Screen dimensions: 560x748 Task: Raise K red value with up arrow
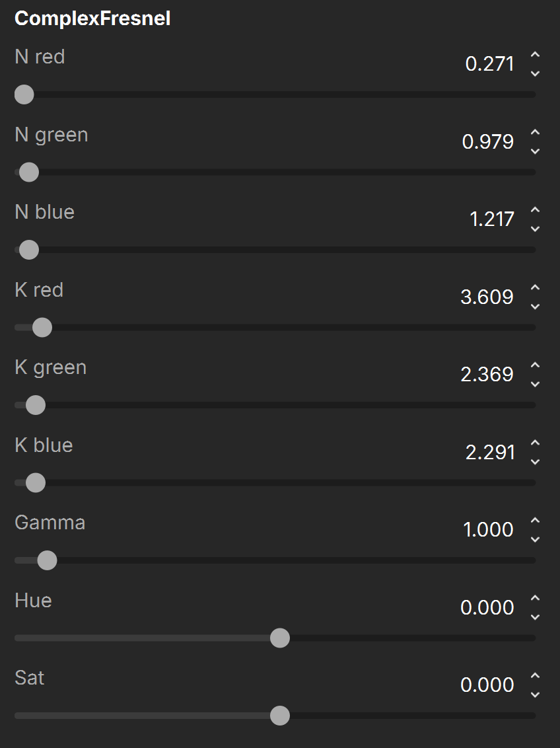(535, 287)
